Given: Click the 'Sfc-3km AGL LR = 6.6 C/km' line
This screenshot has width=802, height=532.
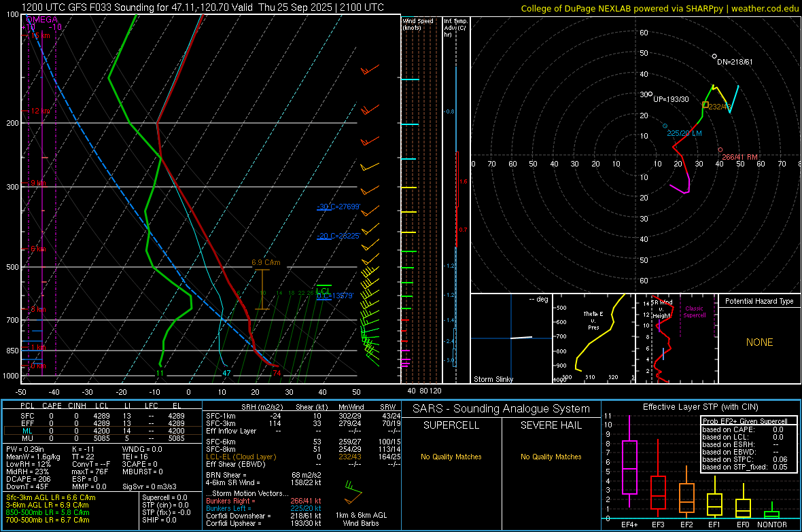Looking at the screenshot, I should (51, 497).
